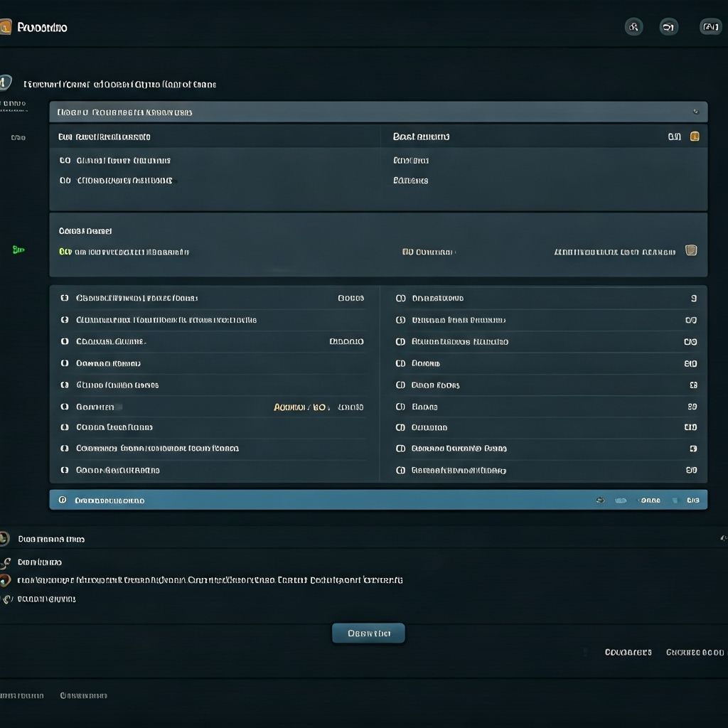Screen dimensions: 728x728
Task: Click the round icon beside the lower section title
Action: pos(4,539)
